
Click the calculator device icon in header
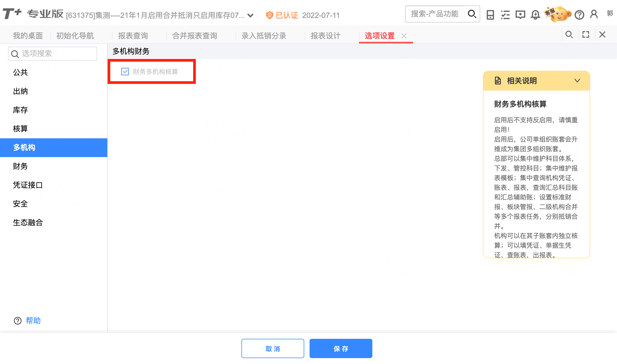coord(490,15)
